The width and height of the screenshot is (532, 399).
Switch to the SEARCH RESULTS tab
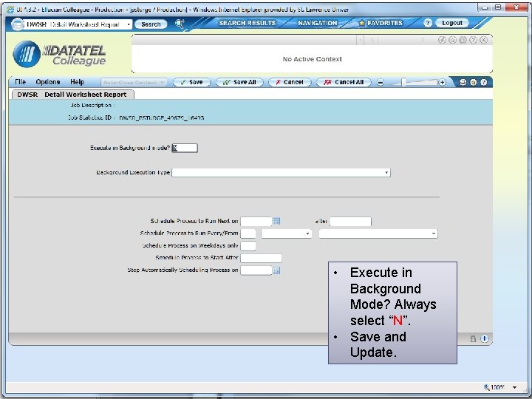pos(247,23)
